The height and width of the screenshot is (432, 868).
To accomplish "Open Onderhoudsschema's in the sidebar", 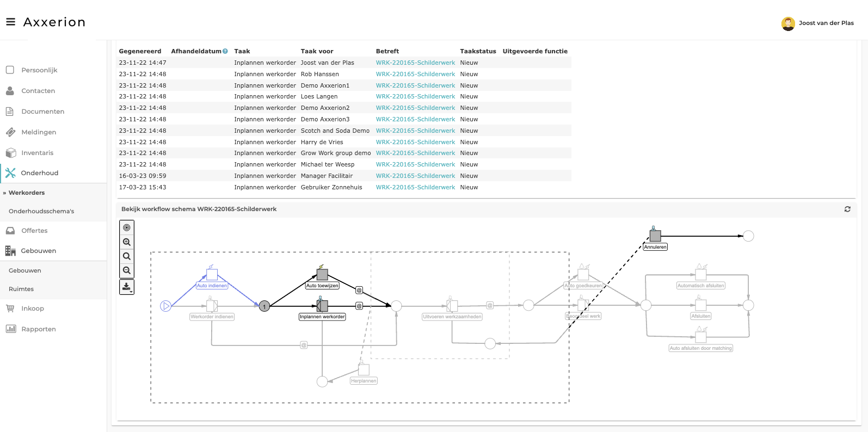I will click(x=41, y=211).
